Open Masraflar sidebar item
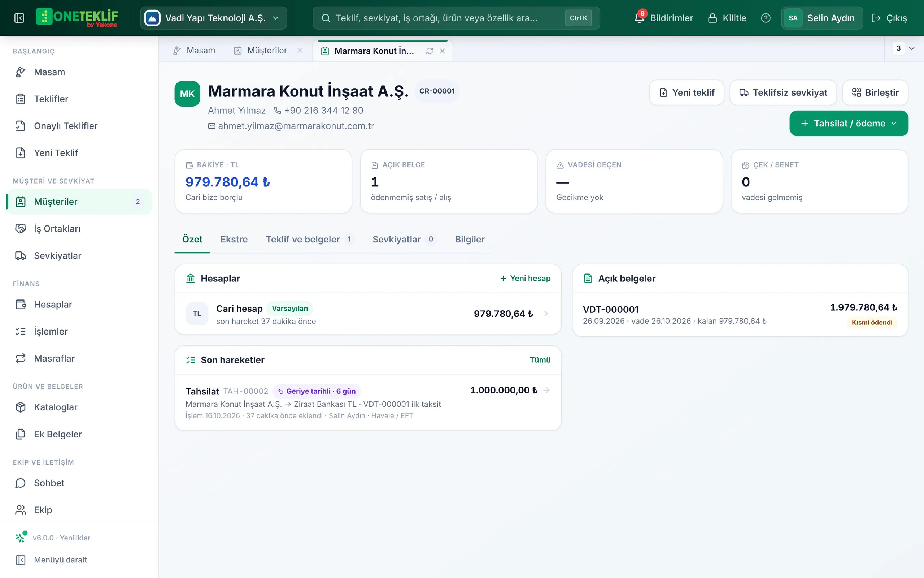The height and width of the screenshot is (578, 924). (x=79, y=358)
